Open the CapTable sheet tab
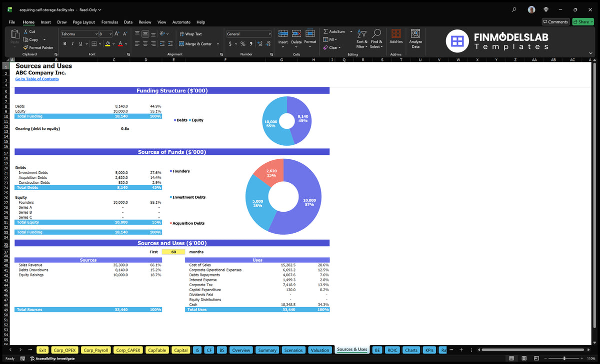 click(x=157, y=350)
